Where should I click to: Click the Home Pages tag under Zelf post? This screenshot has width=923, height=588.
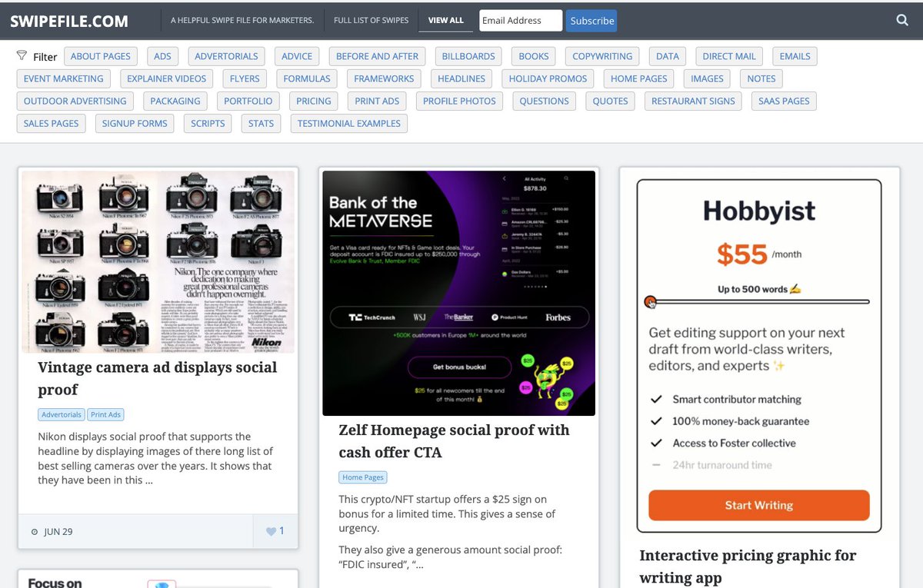(x=362, y=477)
